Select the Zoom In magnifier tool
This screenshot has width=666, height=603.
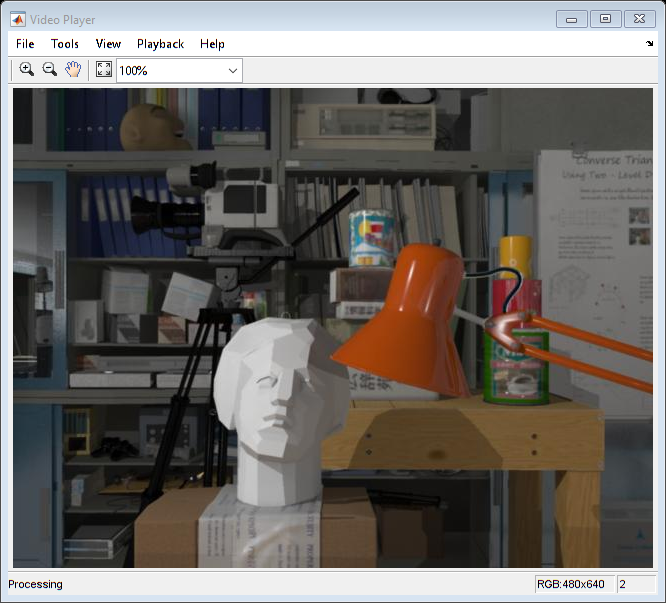click(26, 69)
